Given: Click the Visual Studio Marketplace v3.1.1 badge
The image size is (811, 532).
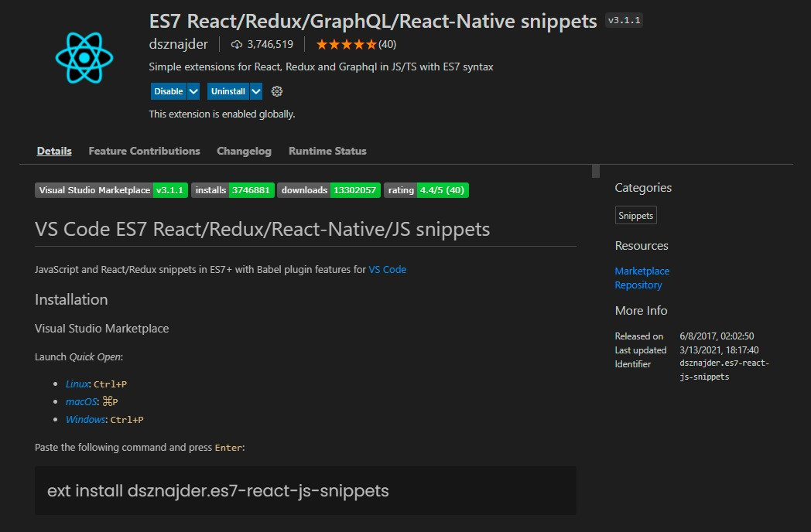Looking at the screenshot, I should (111, 190).
